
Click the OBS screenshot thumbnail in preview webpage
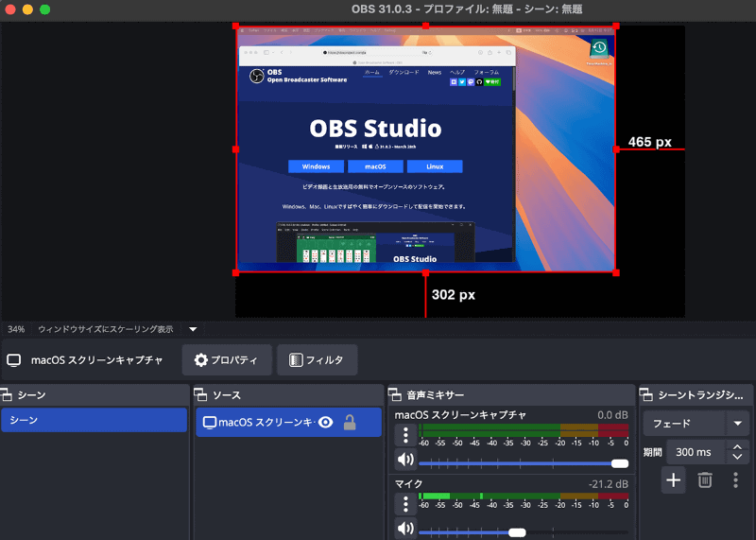(375, 242)
